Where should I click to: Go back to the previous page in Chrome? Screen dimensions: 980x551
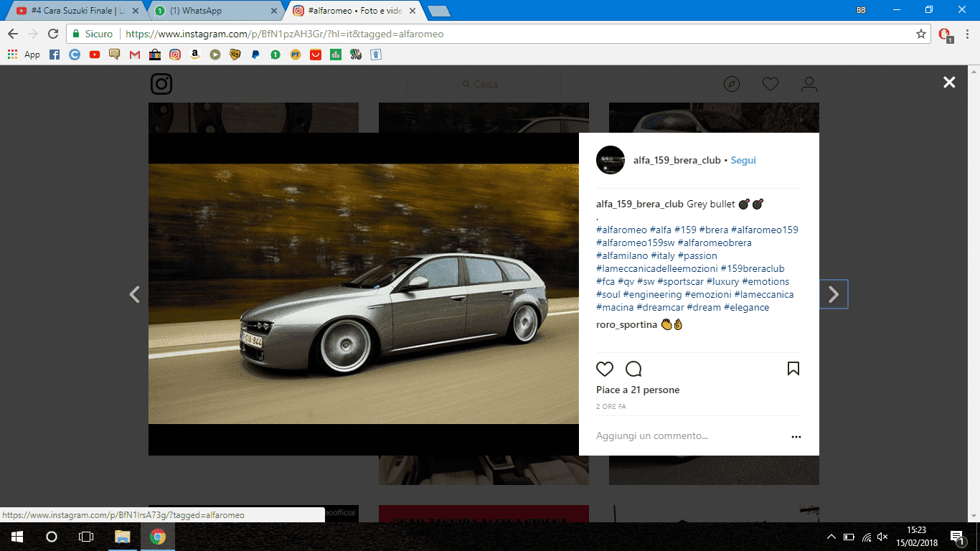click(x=13, y=34)
